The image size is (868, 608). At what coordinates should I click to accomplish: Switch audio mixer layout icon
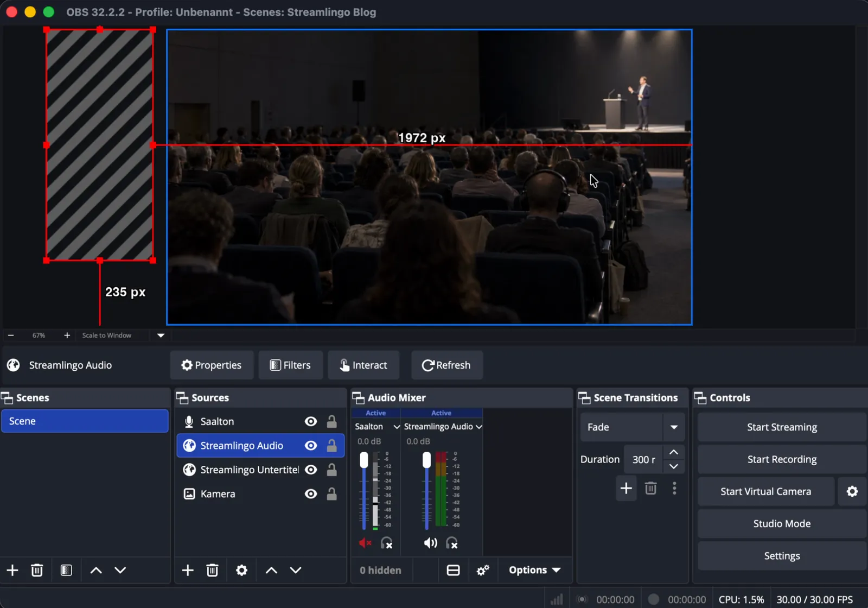(x=453, y=570)
